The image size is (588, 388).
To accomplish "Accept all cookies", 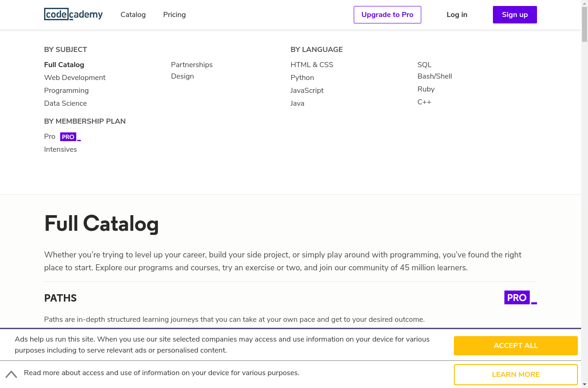I will pyautogui.click(x=515, y=346).
